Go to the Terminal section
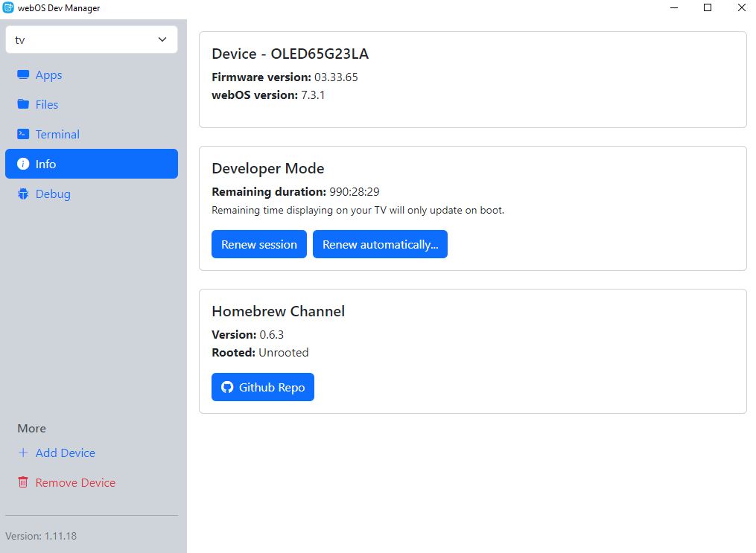This screenshot has height=553, width=756. coord(57,135)
